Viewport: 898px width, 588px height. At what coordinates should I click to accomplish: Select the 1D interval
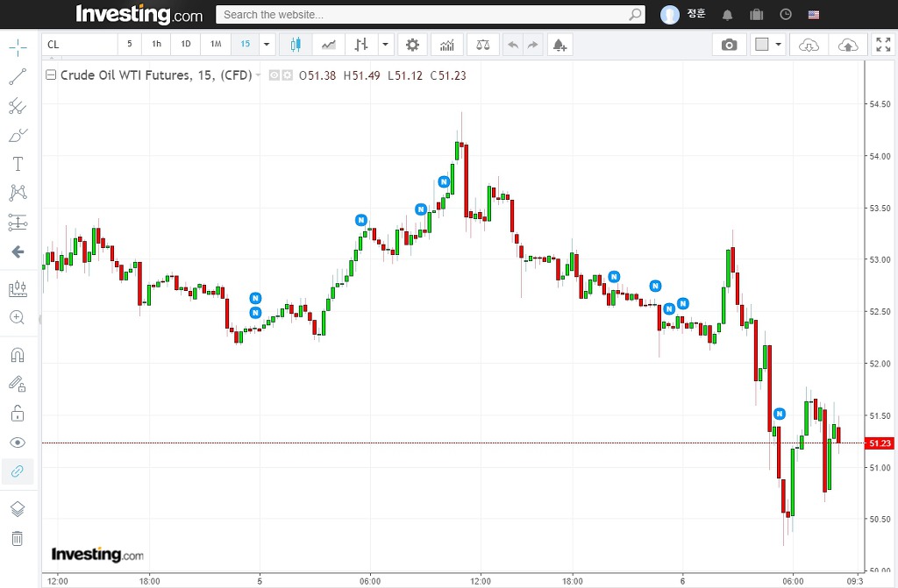coord(186,44)
